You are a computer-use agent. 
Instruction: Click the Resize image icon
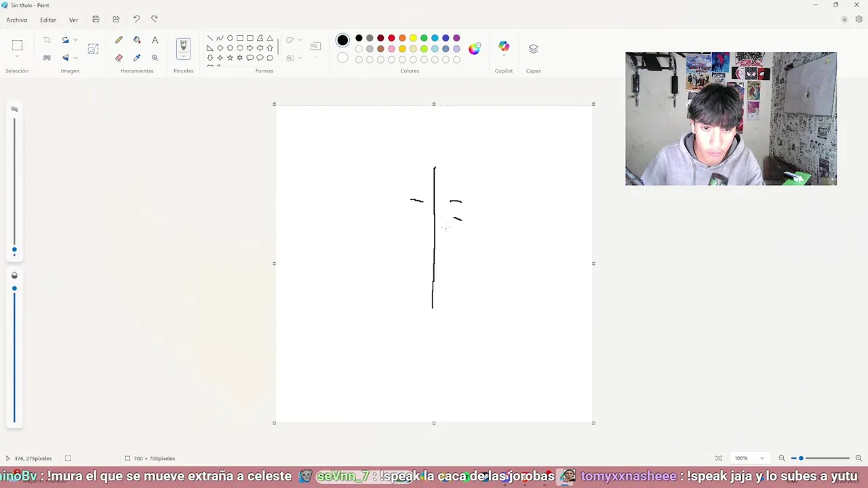[x=93, y=49]
